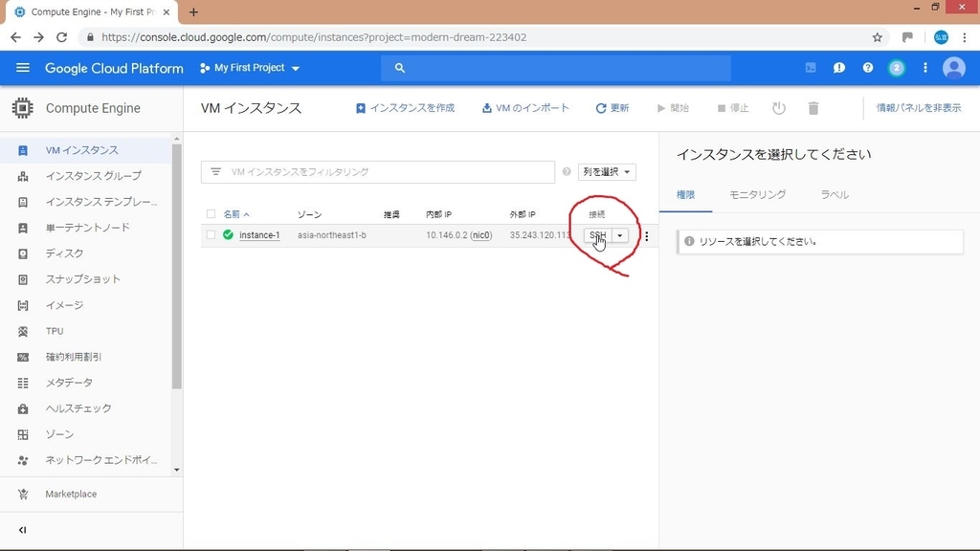Delete instance using the trash icon
The height and width of the screenshot is (551, 980).
813,107
